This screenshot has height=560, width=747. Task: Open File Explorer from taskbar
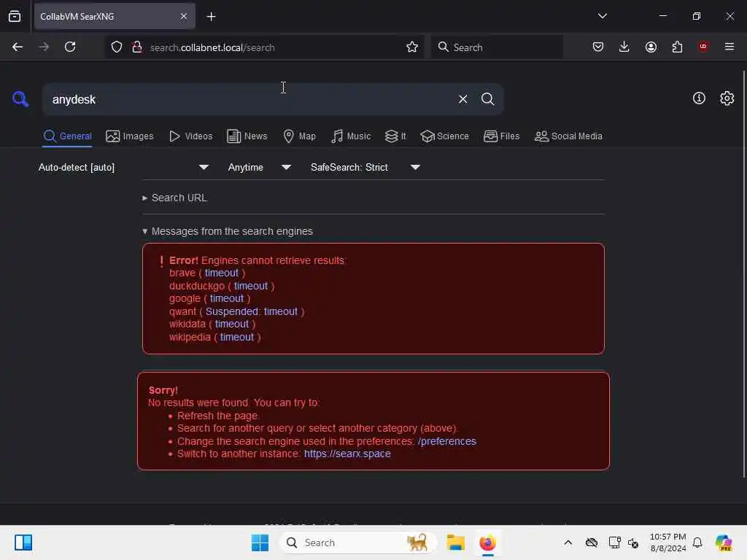coord(455,542)
